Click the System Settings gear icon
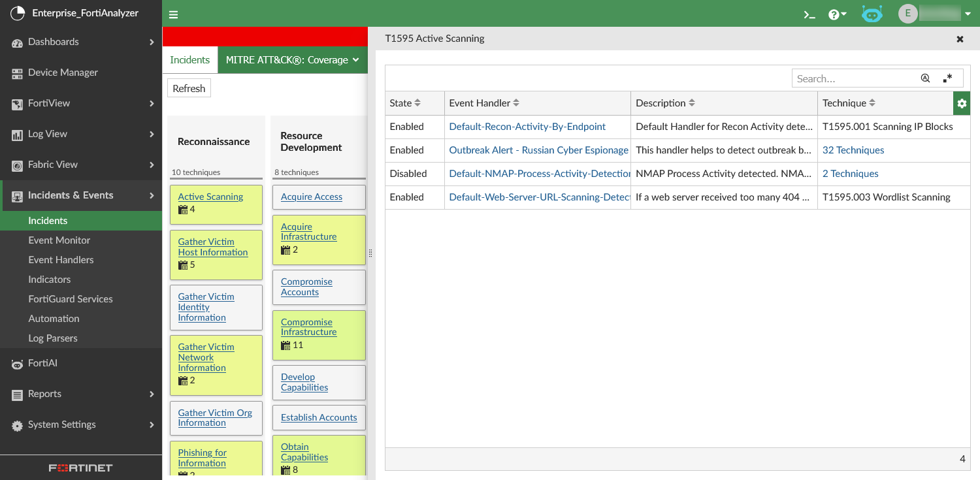 coord(17,425)
